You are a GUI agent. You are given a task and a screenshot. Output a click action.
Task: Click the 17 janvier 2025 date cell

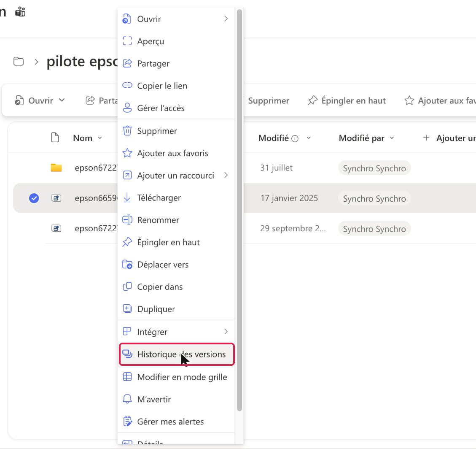[289, 198]
